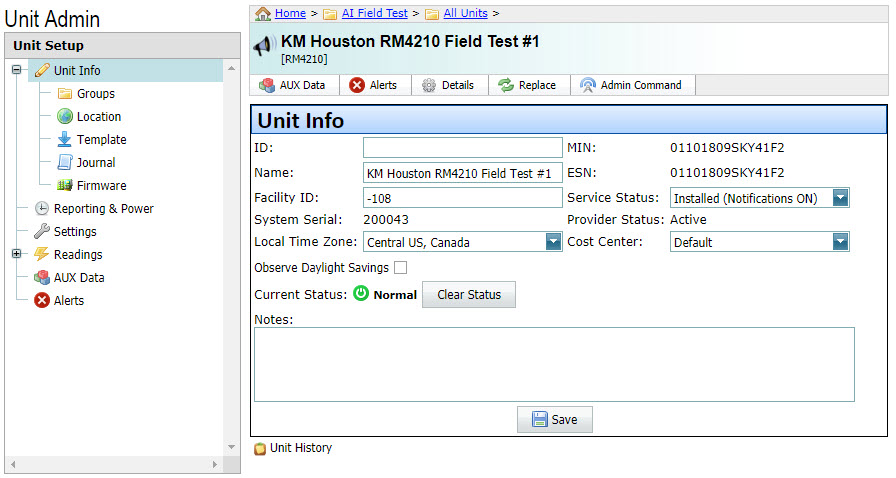This screenshot has width=896, height=478.
Task: Open the Admin Command tab
Action: 631,85
